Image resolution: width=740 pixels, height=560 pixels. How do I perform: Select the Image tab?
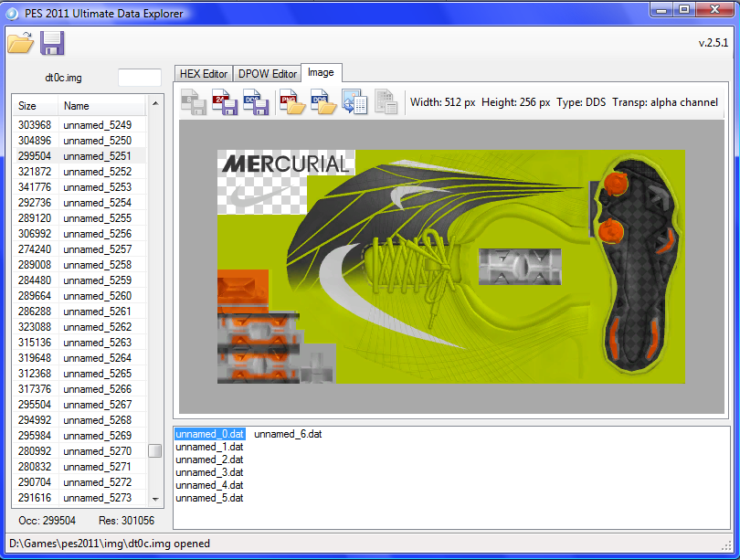(321, 73)
